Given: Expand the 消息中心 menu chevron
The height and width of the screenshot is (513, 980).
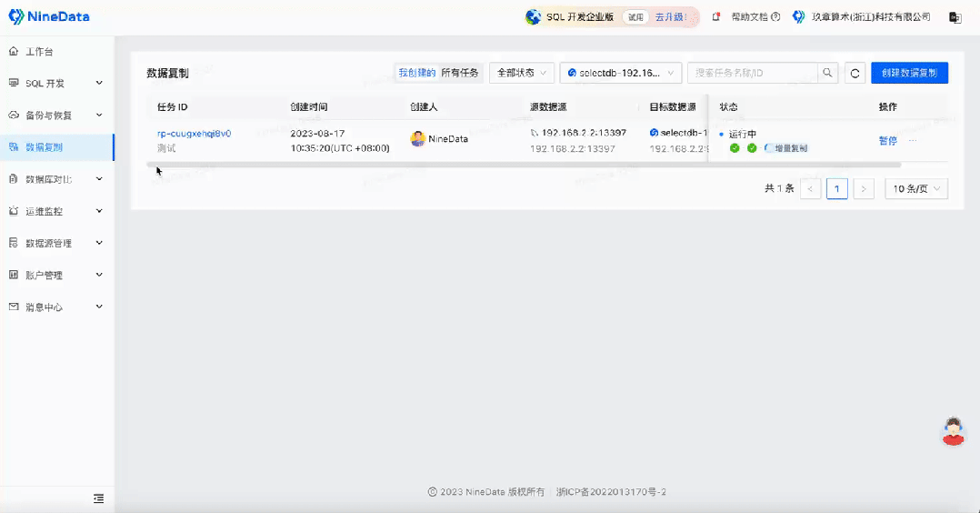Looking at the screenshot, I should [x=99, y=307].
